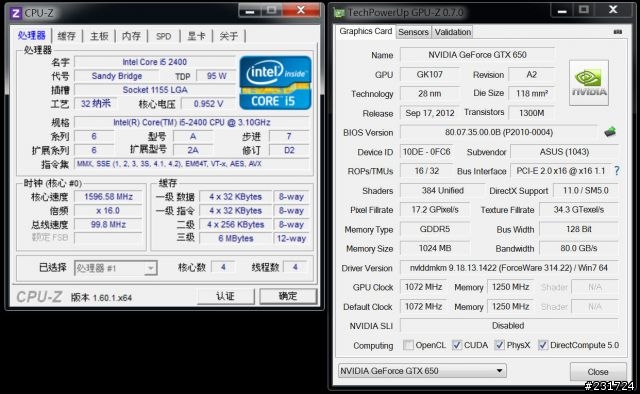This screenshot has width=640, height=394.
Task: Switch to the Validation tab
Action: [453, 32]
